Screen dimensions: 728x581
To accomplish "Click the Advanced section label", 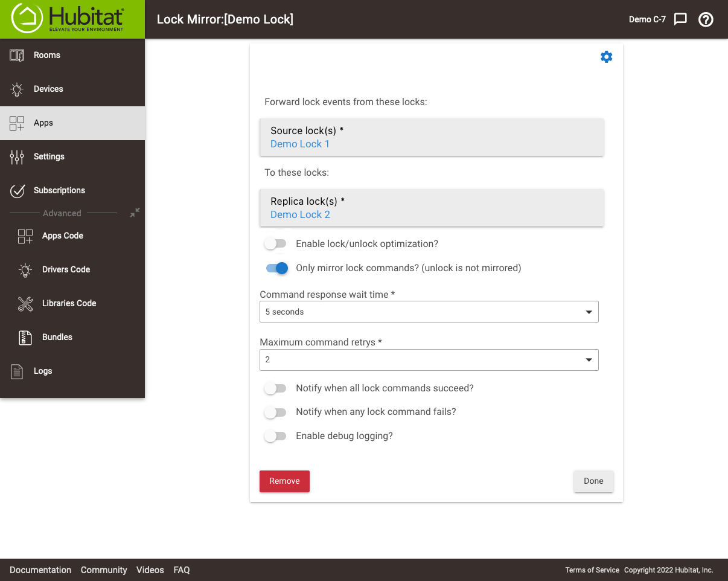I will pyautogui.click(x=62, y=213).
